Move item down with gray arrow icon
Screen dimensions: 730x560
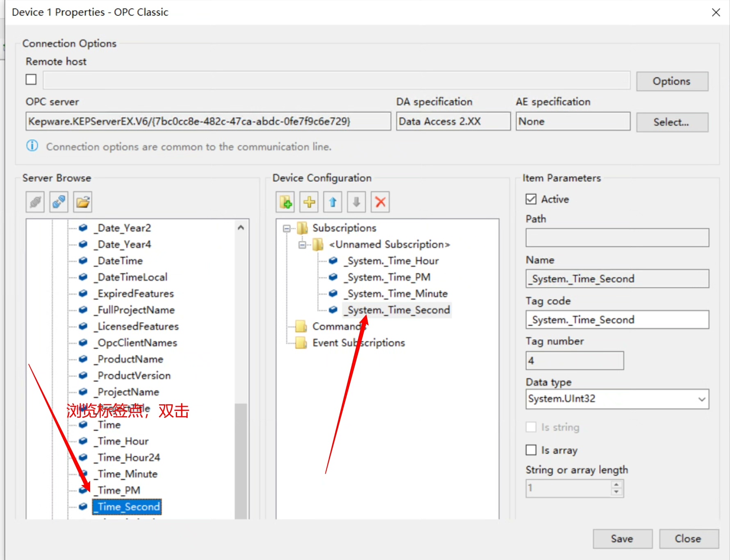coord(356,202)
